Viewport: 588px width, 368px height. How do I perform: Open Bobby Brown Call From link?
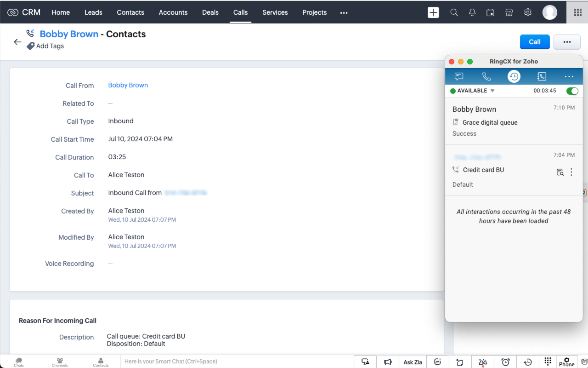[x=128, y=85]
